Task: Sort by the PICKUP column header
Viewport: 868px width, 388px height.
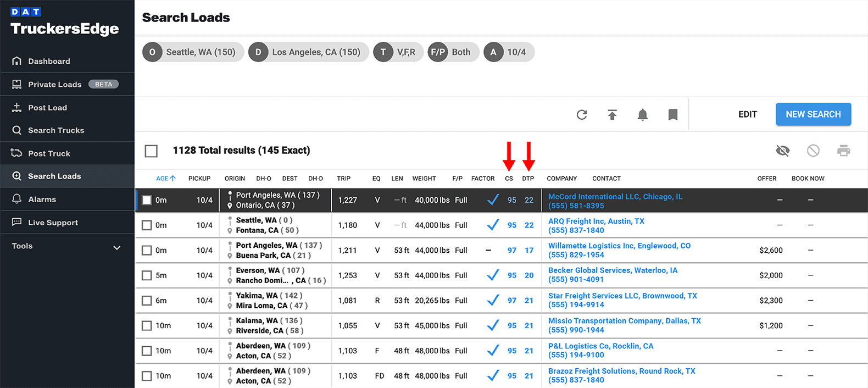Action: click(x=199, y=179)
